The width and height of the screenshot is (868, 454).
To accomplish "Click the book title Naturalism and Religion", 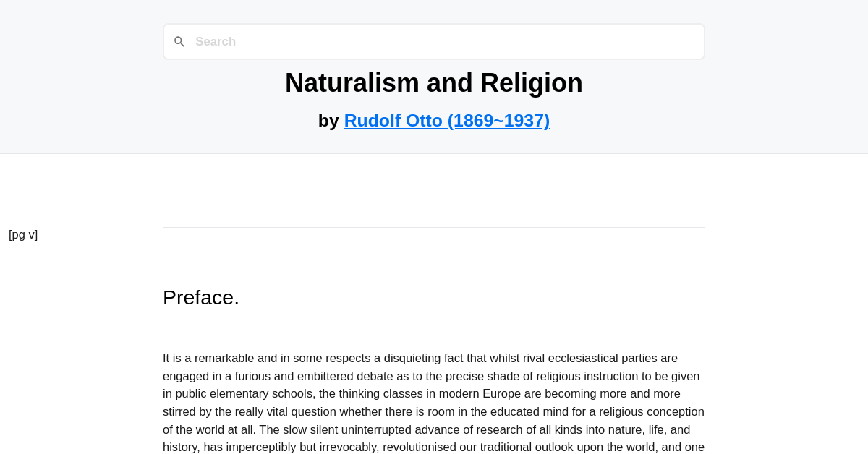I will click(x=434, y=82).
